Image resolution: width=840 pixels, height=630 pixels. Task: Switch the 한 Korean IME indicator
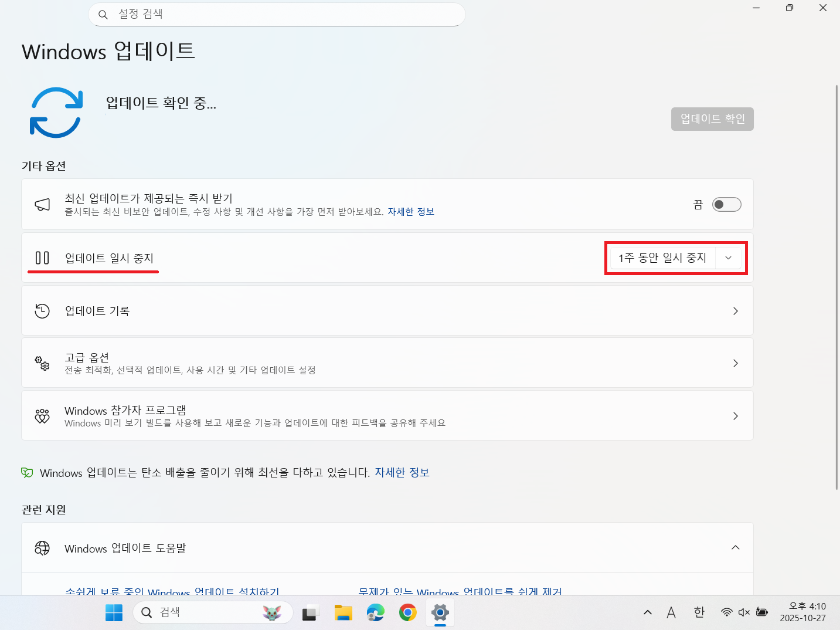699,612
